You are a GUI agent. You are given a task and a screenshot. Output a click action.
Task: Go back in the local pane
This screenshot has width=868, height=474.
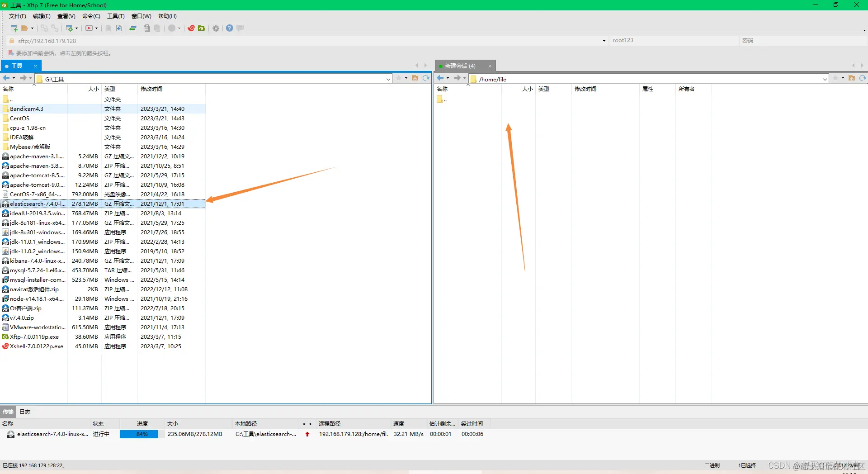point(6,78)
